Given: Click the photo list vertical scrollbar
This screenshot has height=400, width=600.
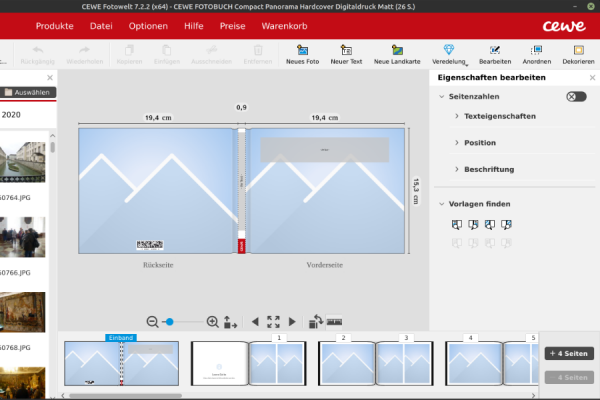Looking at the screenshot, I should click(52, 147).
